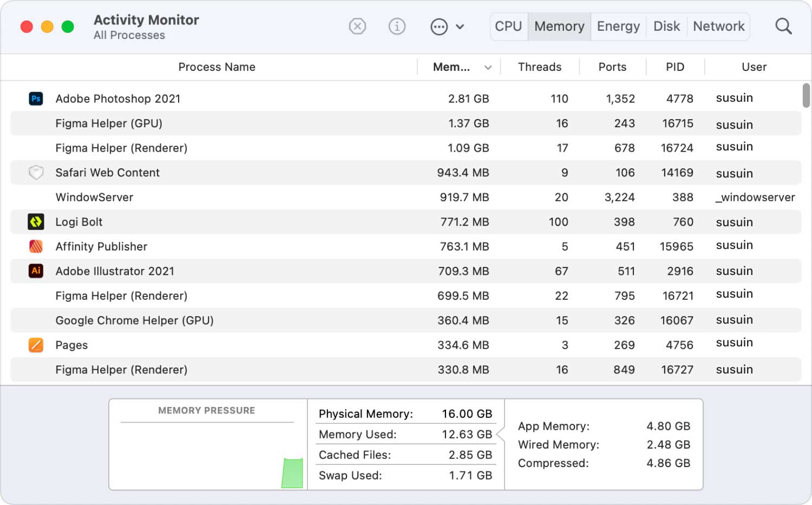Click the Logi Bolt app icon

click(x=36, y=221)
